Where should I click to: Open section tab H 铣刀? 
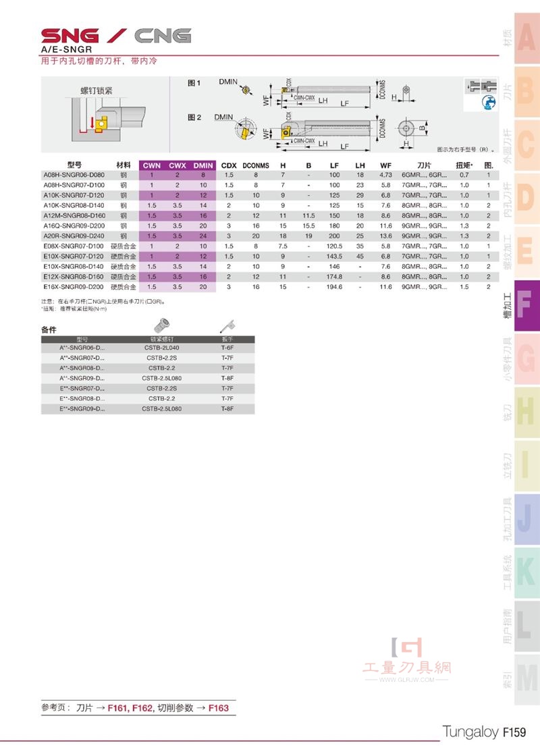pos(526,412)
